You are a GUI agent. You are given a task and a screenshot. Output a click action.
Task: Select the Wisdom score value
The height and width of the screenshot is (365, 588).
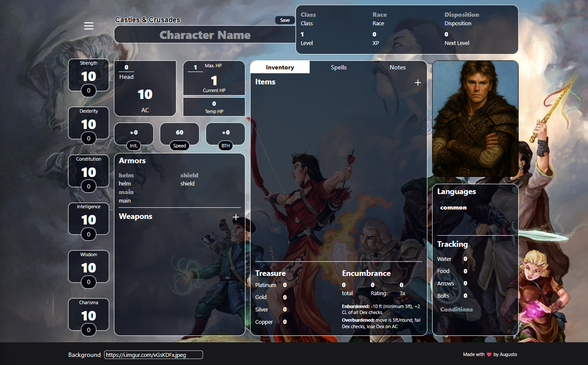(x=89, y=268)
